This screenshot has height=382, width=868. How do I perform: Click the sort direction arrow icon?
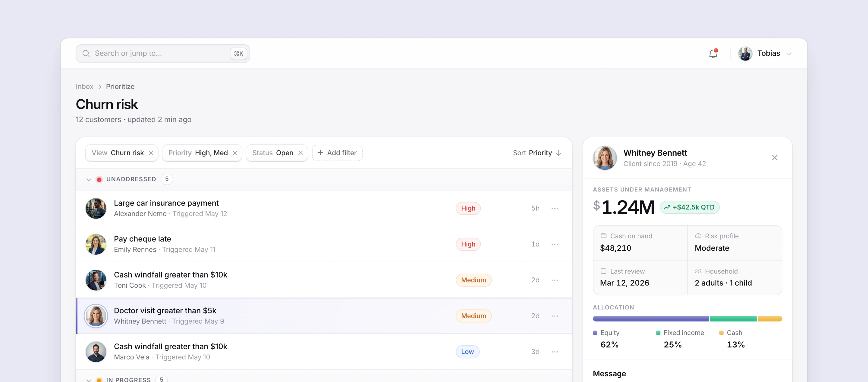[x=559, y=153]
